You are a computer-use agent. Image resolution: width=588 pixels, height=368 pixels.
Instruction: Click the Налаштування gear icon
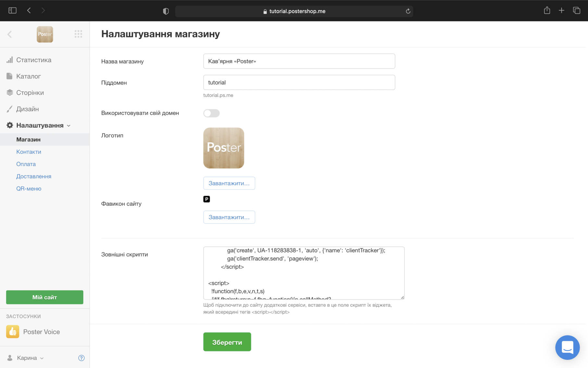pyautogui.click(x=10, y=125)
